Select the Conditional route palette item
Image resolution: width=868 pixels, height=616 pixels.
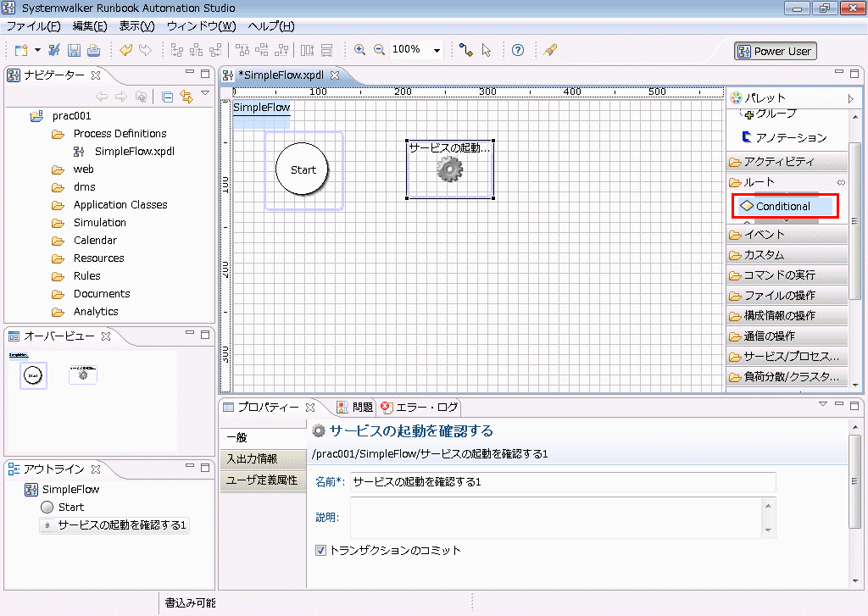click(x=785, y=207)
